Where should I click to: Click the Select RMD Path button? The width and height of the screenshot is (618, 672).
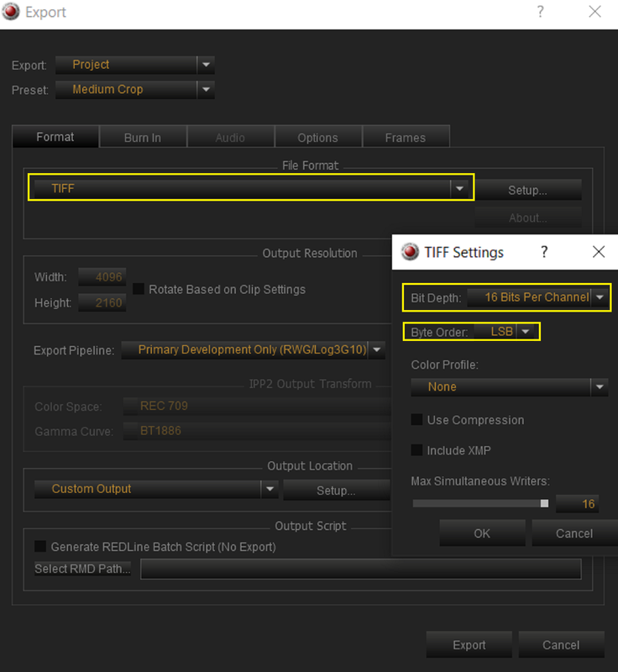pos(82,569)
